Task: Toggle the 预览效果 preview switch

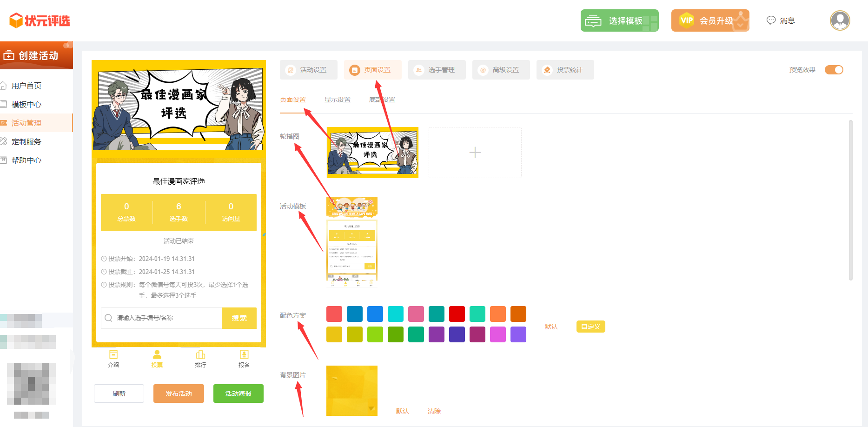Action: pyautogui.click(x=834, y=70)
